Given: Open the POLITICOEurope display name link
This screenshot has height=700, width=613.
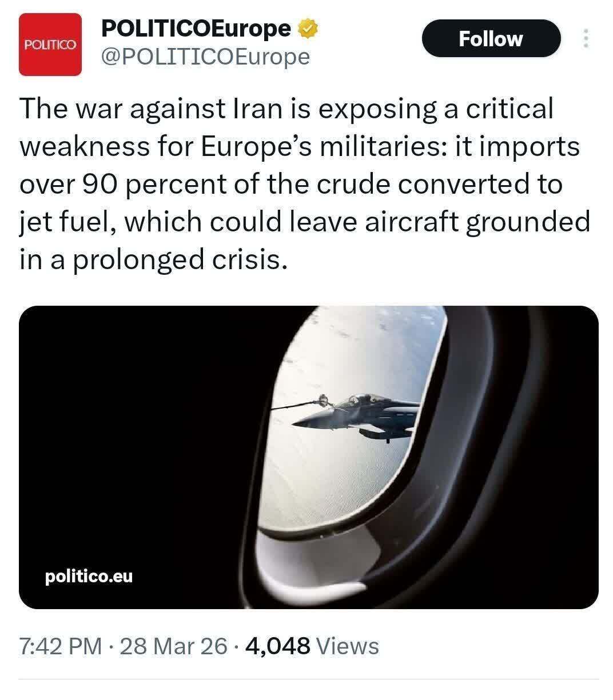Looking at the screenshot, I should pyautogui.click(x=196, y=28).
